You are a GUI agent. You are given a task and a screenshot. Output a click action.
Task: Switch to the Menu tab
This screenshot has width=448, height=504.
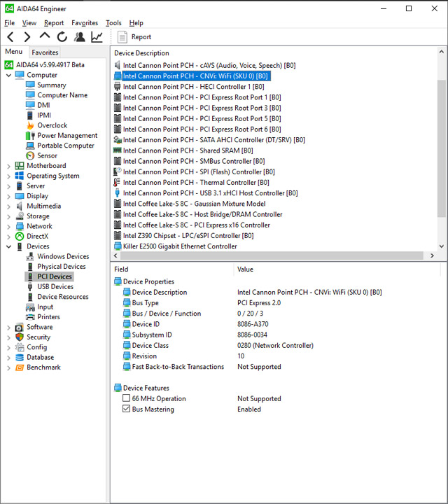point(14,51)
